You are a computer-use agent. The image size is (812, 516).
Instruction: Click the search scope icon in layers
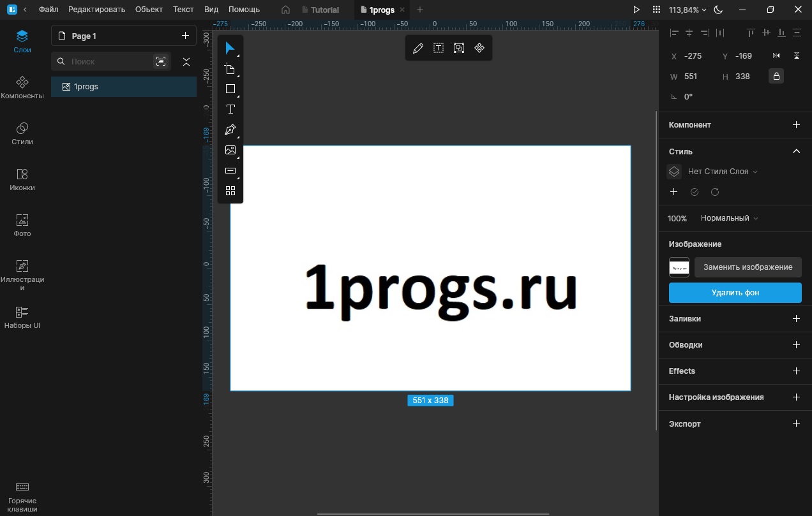(161, 61)
